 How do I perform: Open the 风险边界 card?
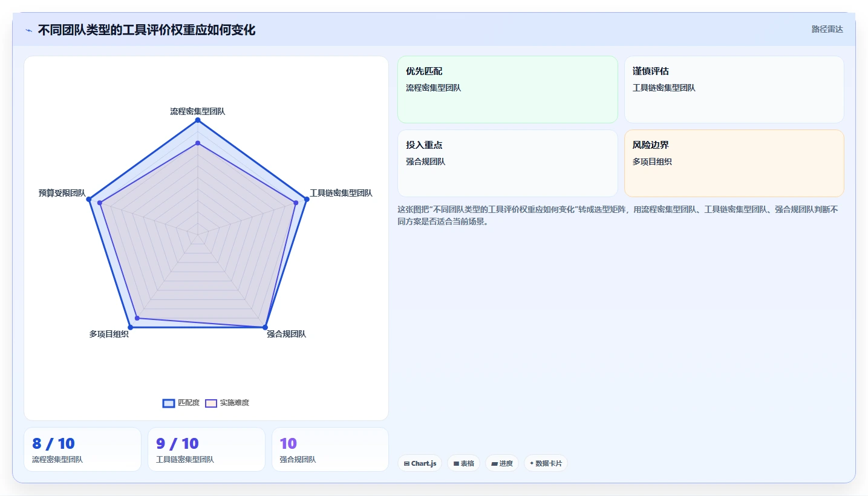click(x=734, y=163)
